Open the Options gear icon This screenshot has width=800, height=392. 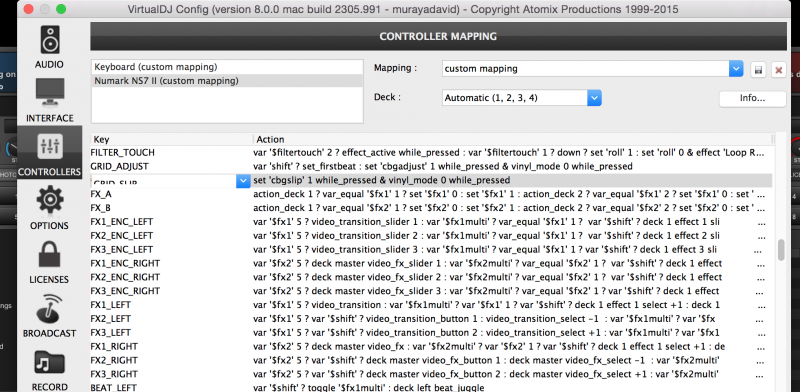49,201
